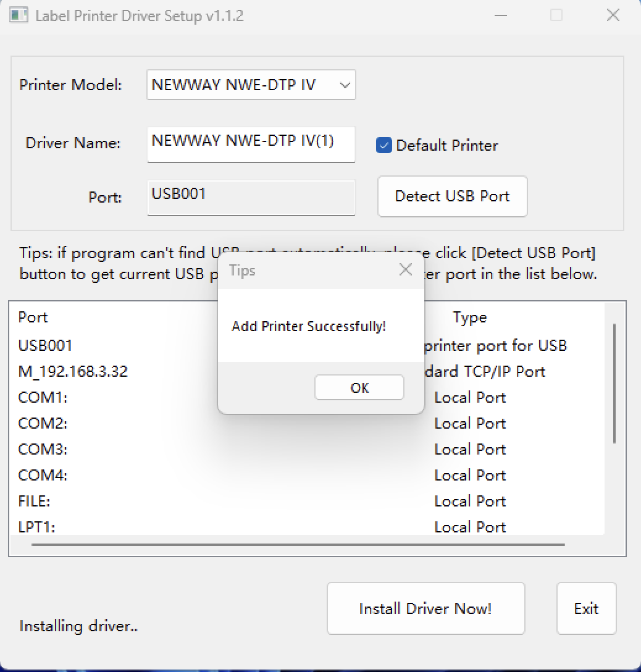Select the COM1: port row
The height and width of the screenshot is (672, 641).
tap(307, 397)
